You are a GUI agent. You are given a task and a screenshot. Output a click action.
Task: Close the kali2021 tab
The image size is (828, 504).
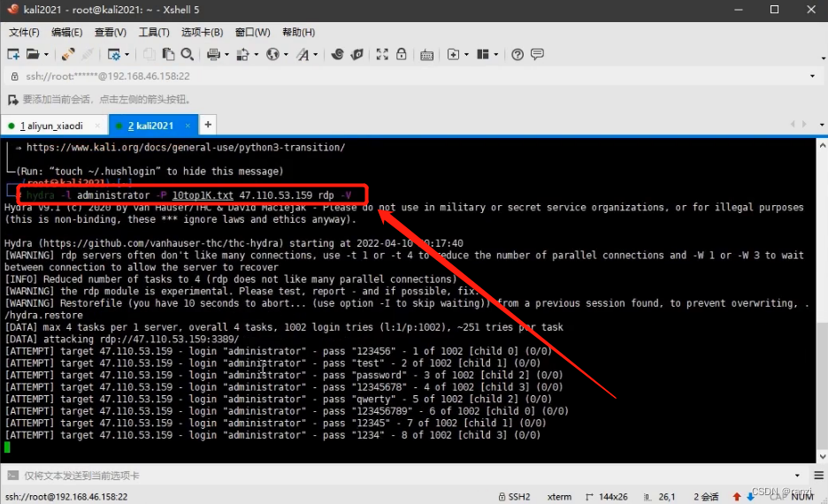tap(188, 126)
